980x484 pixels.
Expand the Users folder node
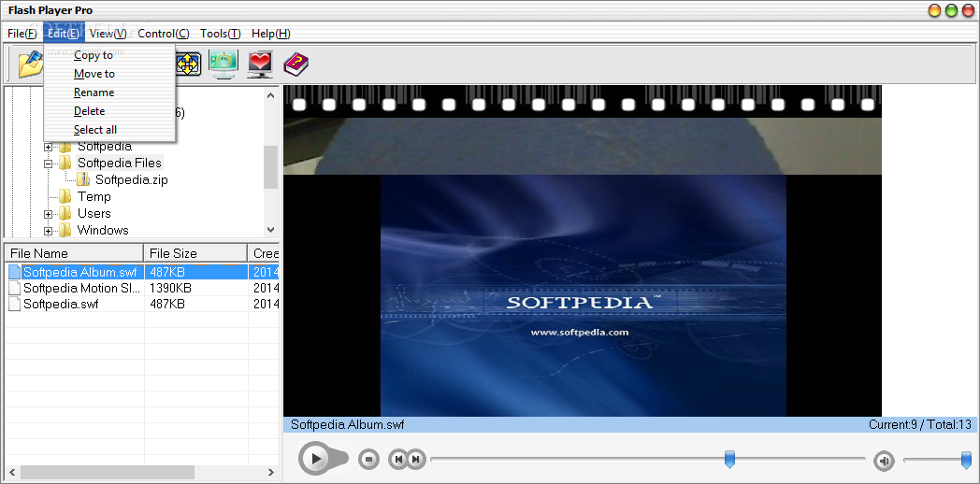48,214
